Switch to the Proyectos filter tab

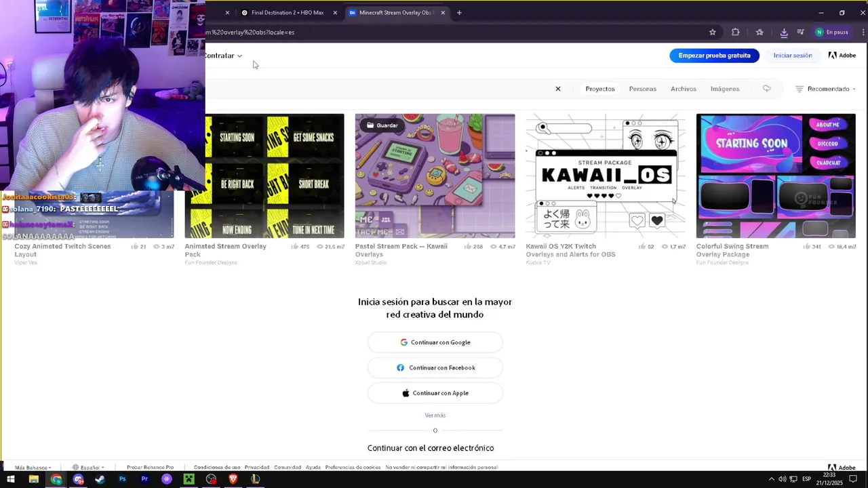pyautogui.click(x=600, y=89)
